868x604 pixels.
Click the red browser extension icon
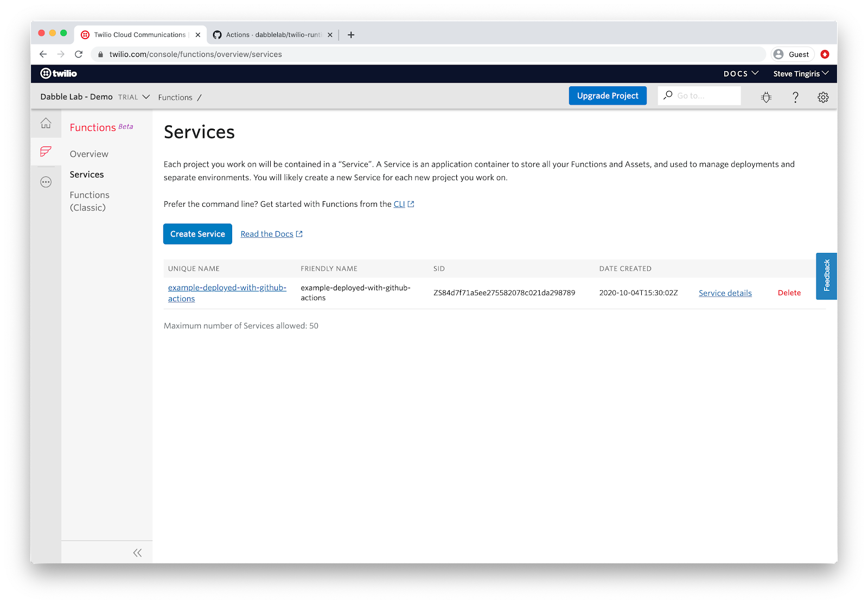coord(825,54)
